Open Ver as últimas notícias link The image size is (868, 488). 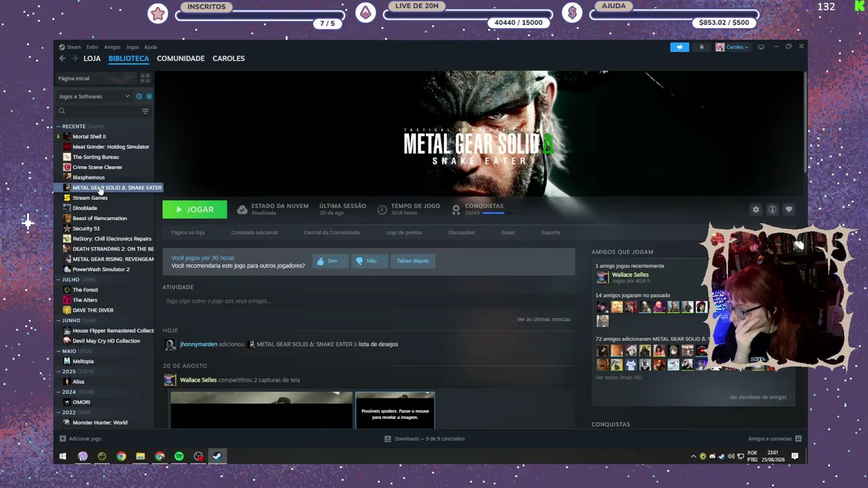coord(544,319)
